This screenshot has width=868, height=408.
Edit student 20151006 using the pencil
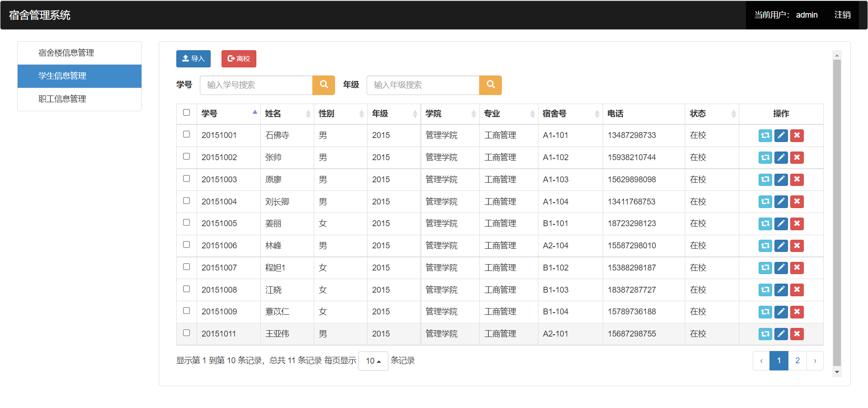pyautogui.click(x=781, y=246)
